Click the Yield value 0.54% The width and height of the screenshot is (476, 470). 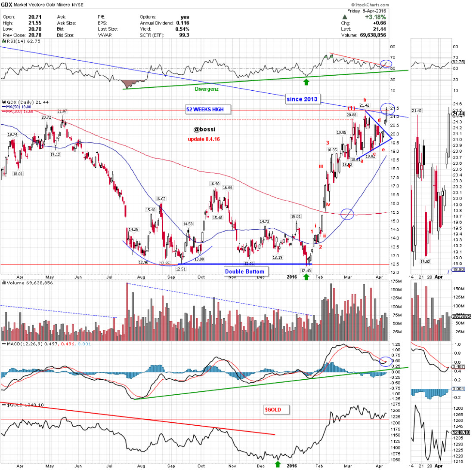182,29
